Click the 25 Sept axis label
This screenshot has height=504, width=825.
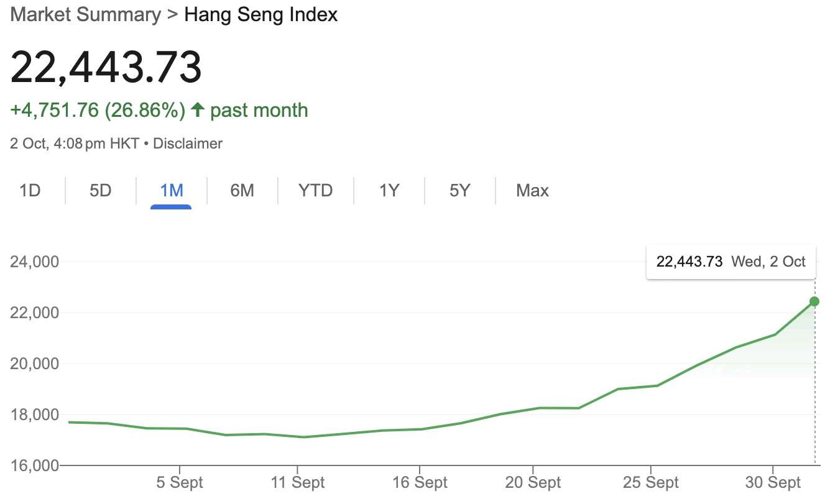click(x=651, y=482)
